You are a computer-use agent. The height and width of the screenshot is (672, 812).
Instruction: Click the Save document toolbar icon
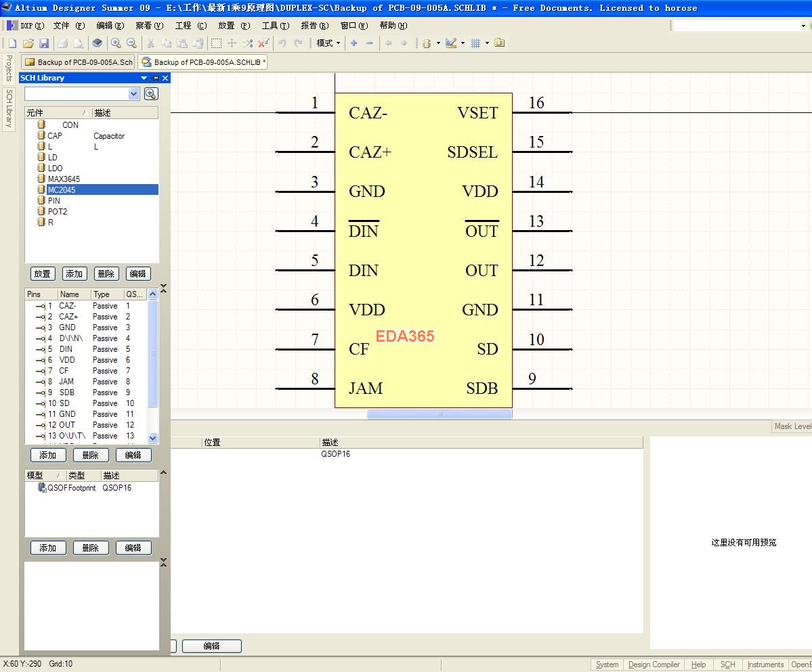(44, 43)
